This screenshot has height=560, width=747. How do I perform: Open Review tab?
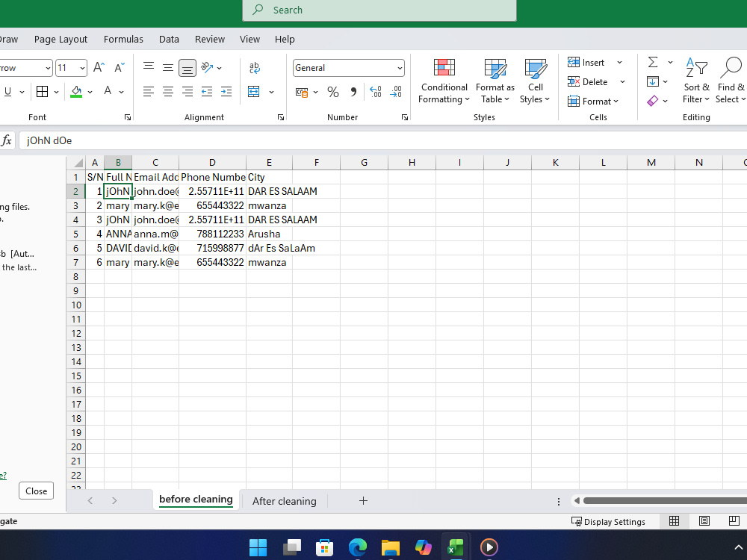[x=210, y=39]
